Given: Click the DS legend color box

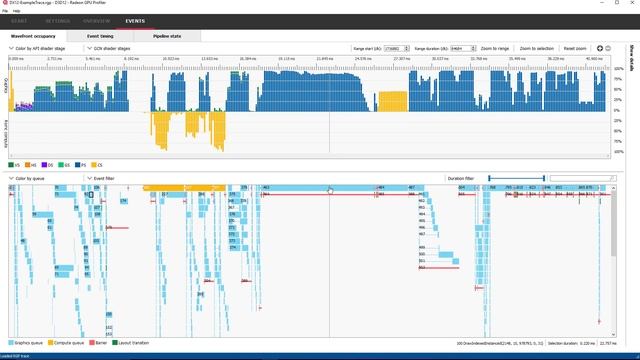Looking at the screenshot, I should point(44,165).
